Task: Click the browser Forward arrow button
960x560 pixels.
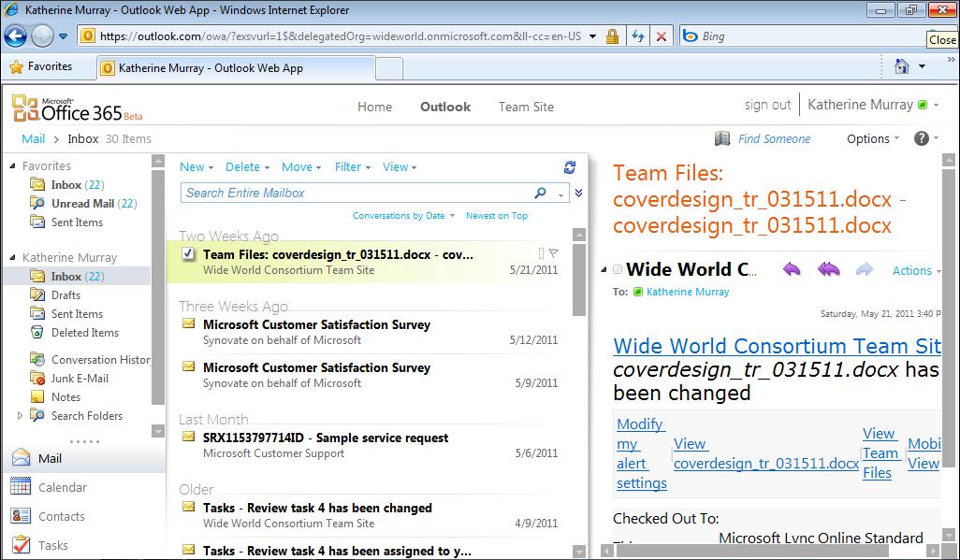Action: (41, 36)
